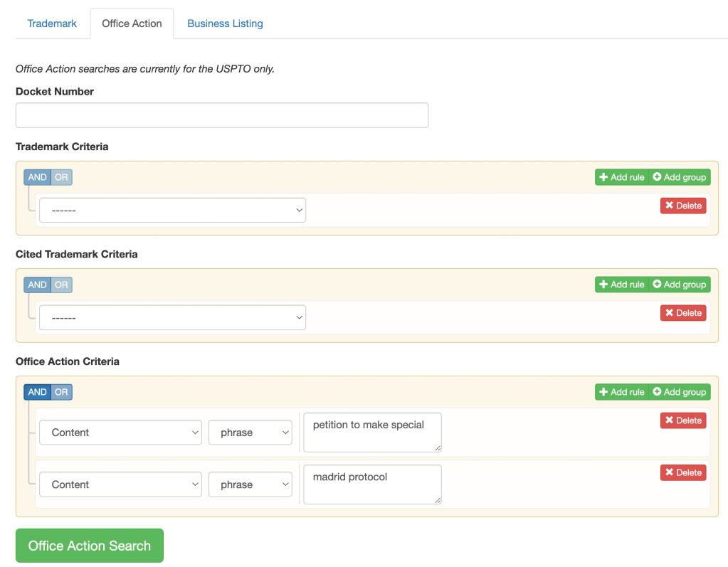Open Trademark Criteria field dropdown
The height and width of the screenshot is (567, 728).
coord(172,211)
